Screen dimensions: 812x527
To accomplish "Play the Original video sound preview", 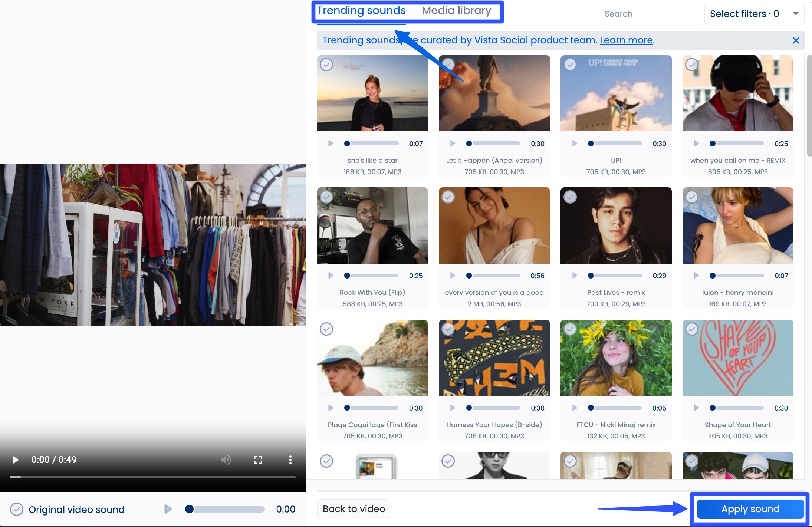I will 168,509.
